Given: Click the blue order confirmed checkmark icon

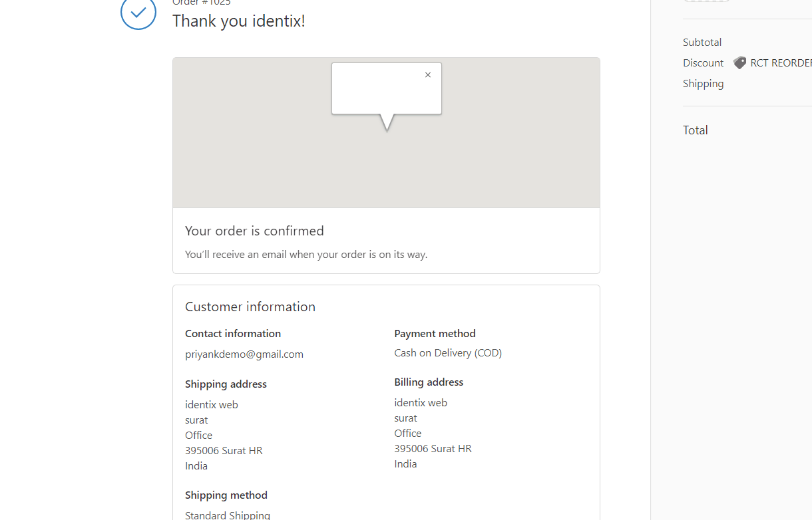Looking at the screenshot, I should click(138, 13).
